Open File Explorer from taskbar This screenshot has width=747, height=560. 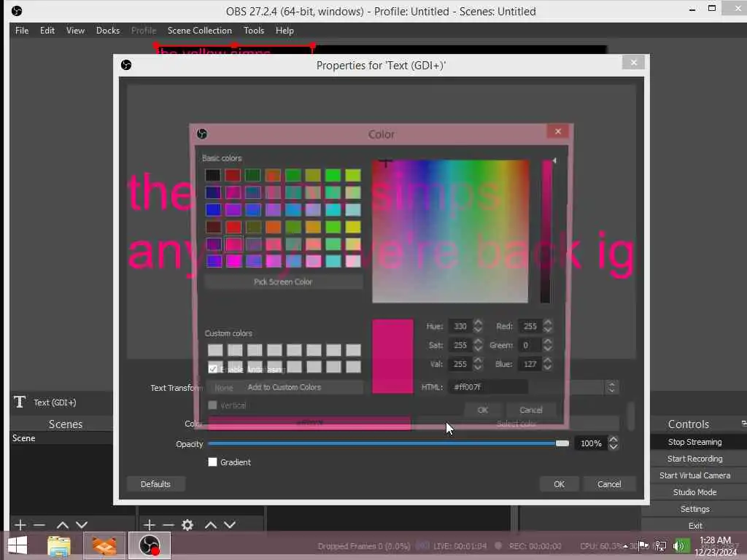coord(59,545)
